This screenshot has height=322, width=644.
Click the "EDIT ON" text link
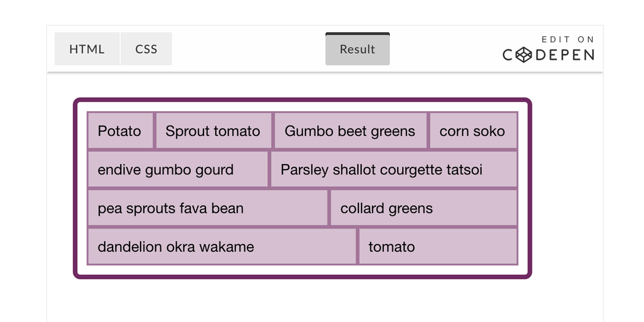pos(568,39)
